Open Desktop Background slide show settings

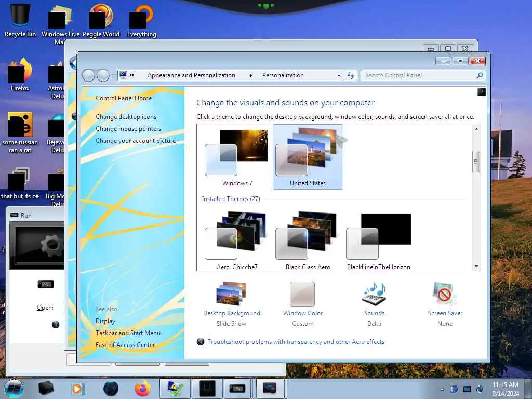tap(231, 304)
